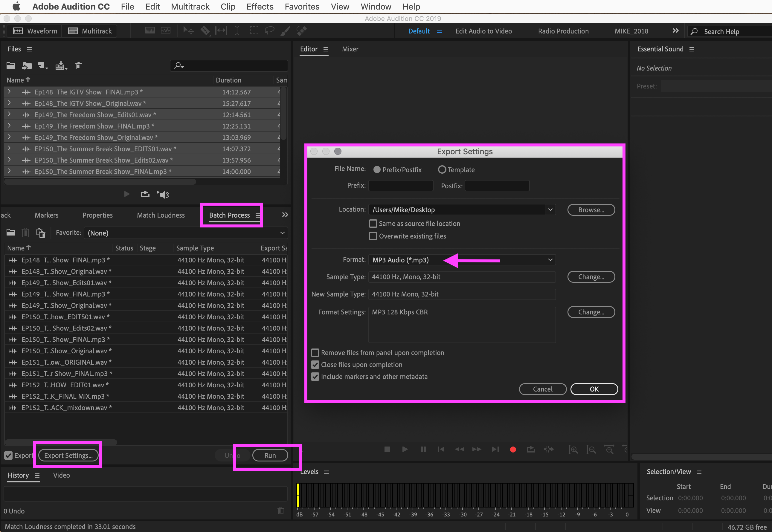Click the Files panel play preview button
This screenshot has width=772, height=532.
click(127, 194)
